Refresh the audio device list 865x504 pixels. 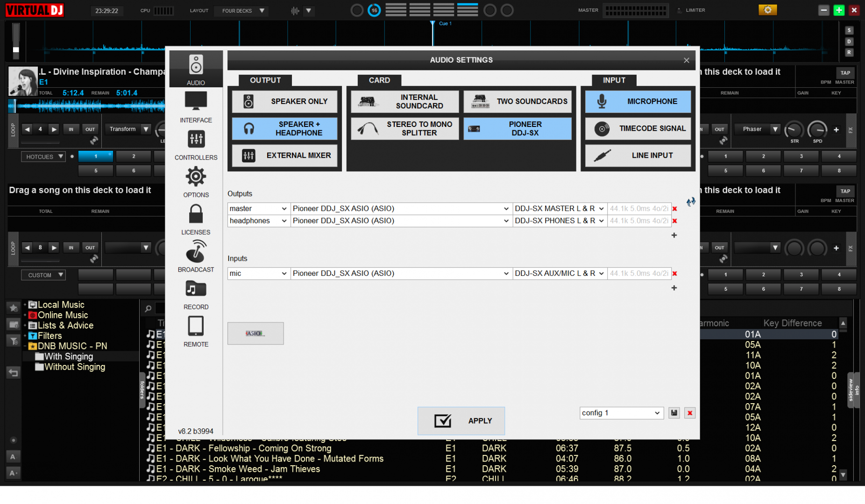(x=691, y=202)
